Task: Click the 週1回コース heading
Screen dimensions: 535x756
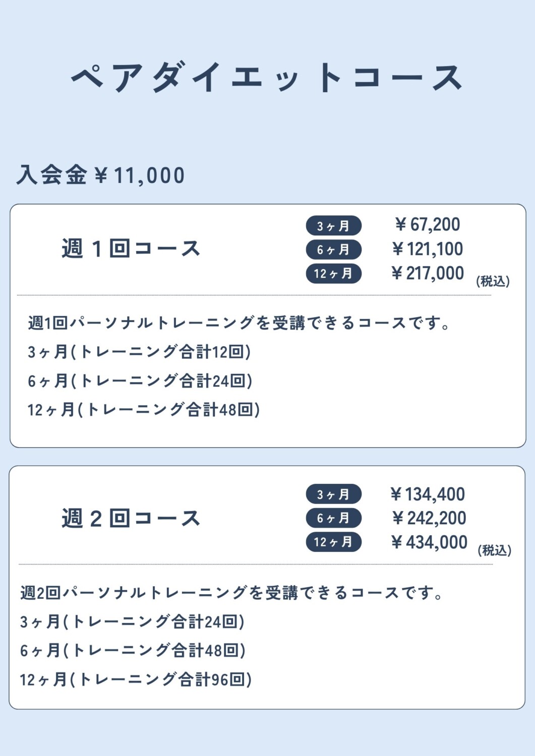Action: (x=131, y=249)
